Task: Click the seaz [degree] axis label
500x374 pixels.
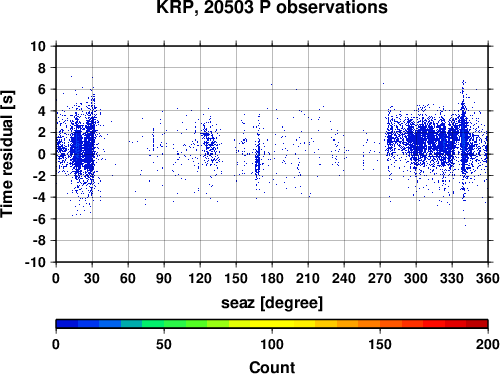Action: point(272,303)
